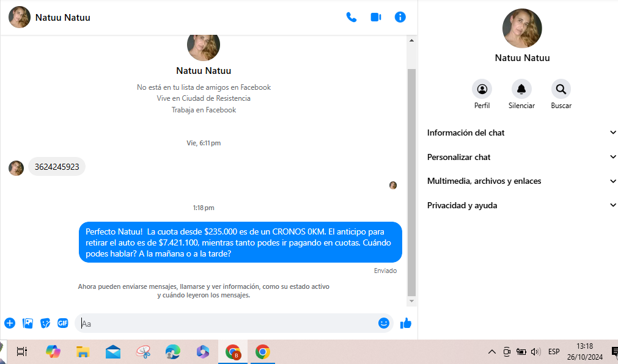Expand the Personalizar chat section
The height and width of the screenshot is (364, 618).
pyautogui.click(x=521, y=157)
